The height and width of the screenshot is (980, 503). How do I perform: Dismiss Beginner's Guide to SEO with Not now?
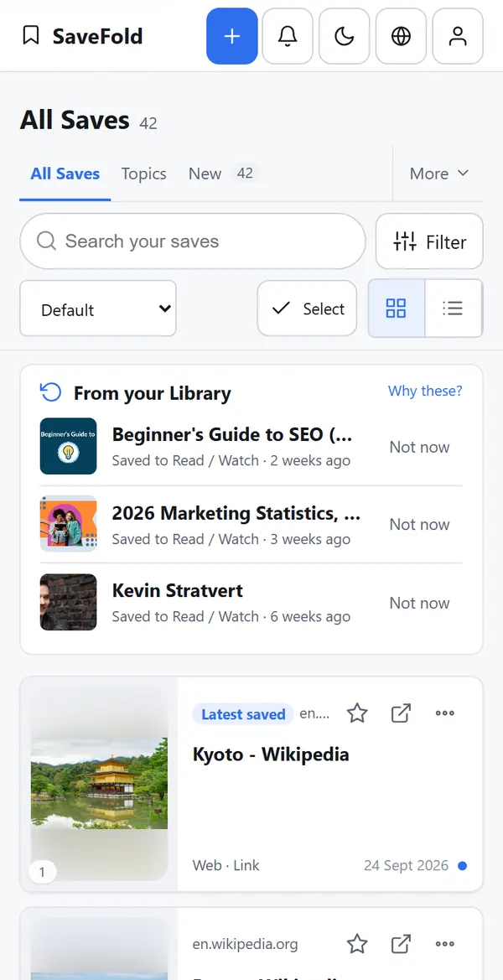pyautogui.click(x=420, y=447)
